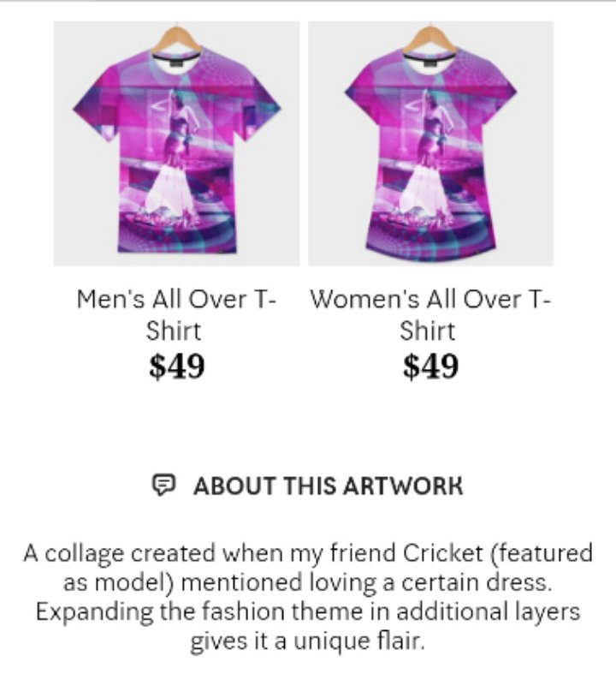The height and width of the screenshot is (685, 616).
Task: Open the Women's All Over T-Shirt product image
Action: point(430,143)
